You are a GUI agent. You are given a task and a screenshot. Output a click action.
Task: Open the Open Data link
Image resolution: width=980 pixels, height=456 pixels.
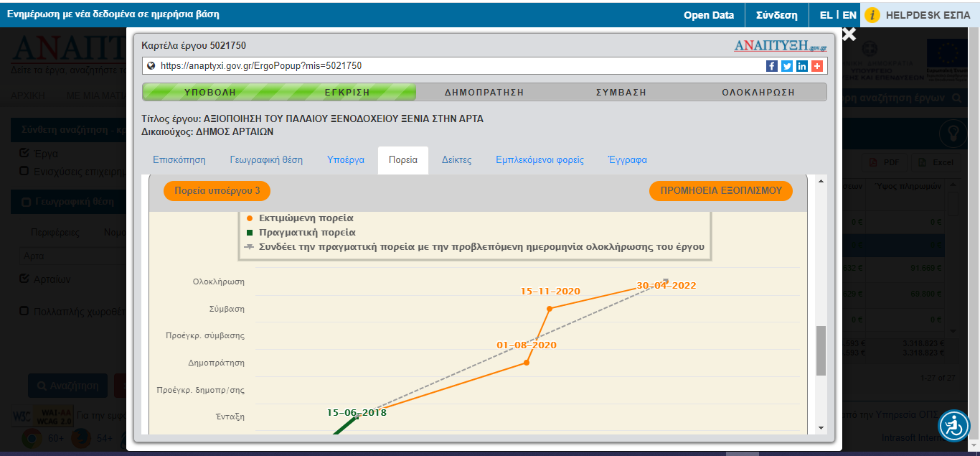pyautogui.click(x=708, y=14)
